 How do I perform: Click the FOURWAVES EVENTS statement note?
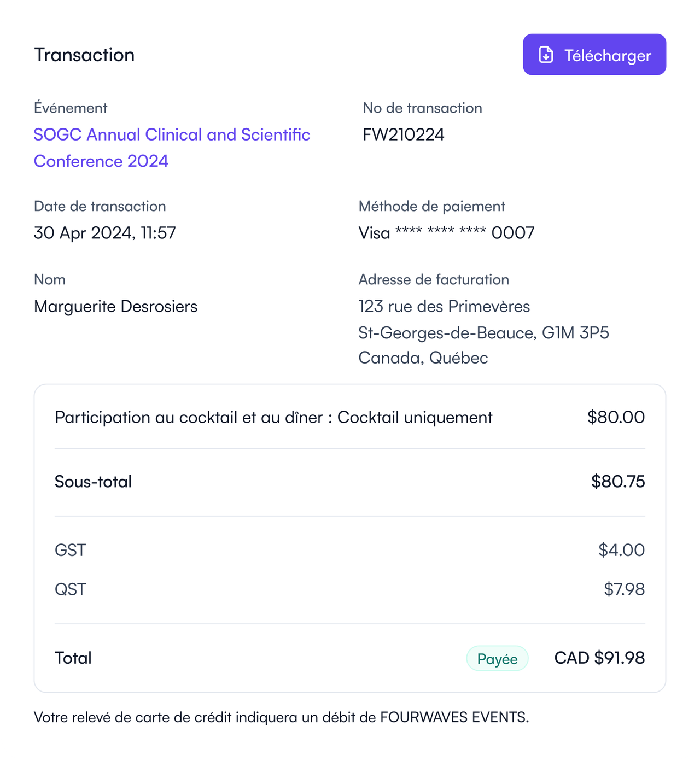pyautogui.click(x=281, y=717)
